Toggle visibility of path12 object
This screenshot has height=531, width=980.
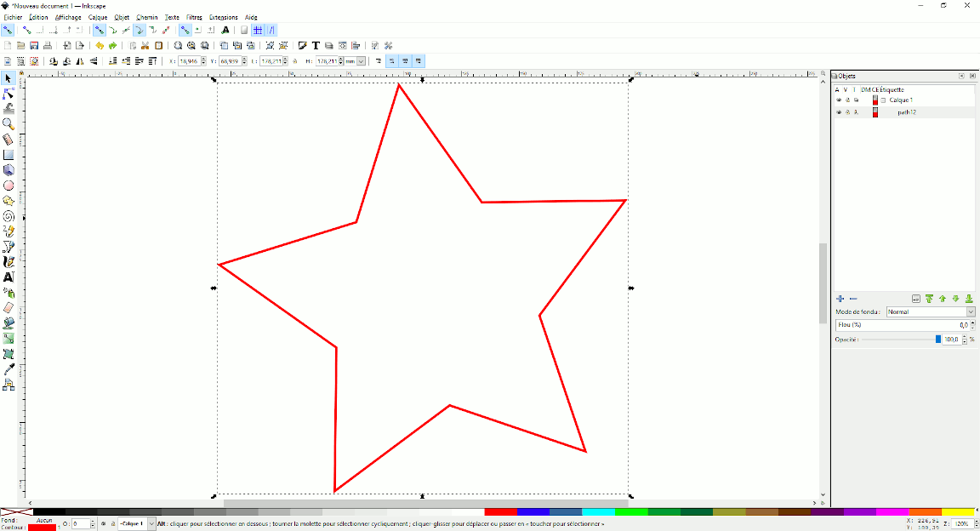838,112
